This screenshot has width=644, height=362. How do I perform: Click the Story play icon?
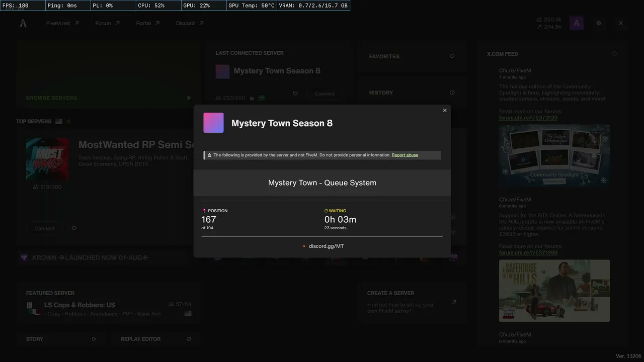click(x=94, y=339)
